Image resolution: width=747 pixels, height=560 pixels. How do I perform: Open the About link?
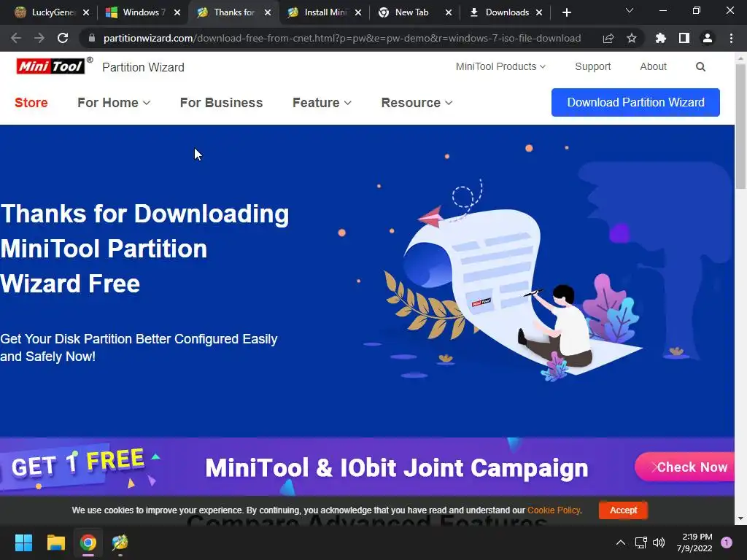tap(653, 66)
